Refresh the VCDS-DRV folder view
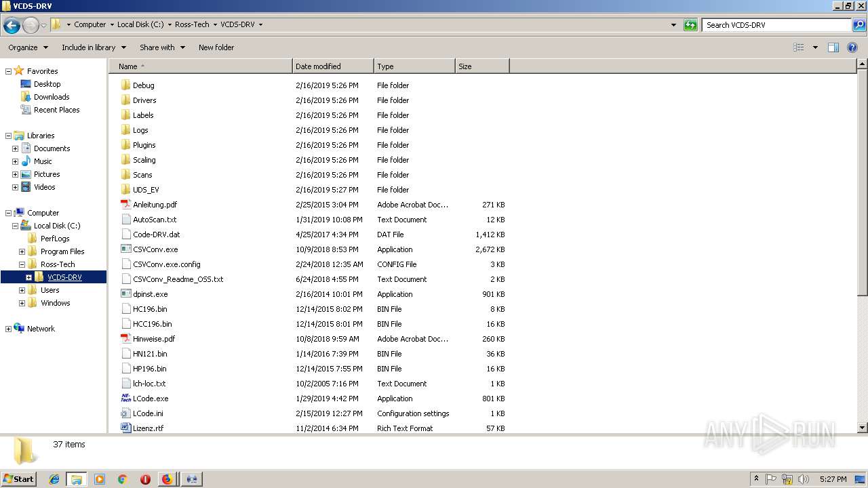 point(690,25)
